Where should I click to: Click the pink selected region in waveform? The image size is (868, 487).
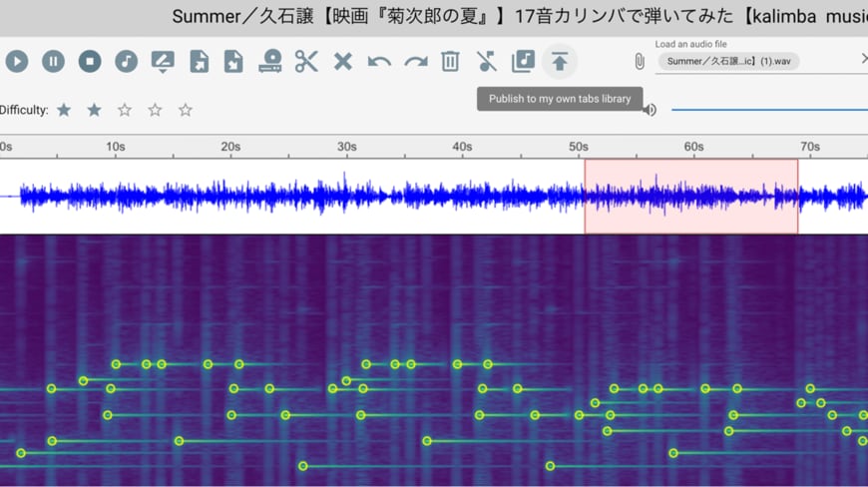point(690,197)
